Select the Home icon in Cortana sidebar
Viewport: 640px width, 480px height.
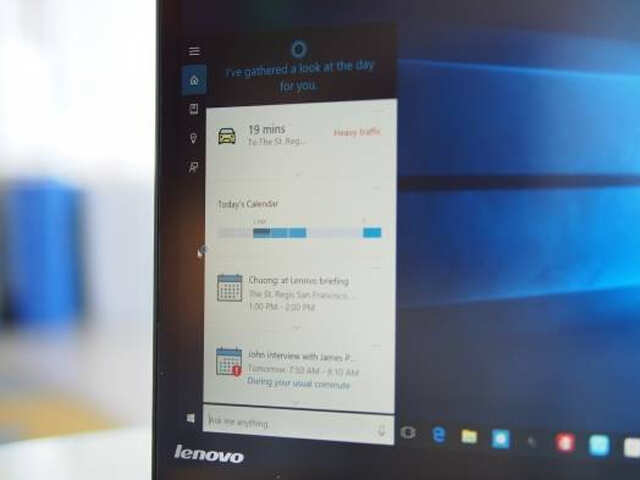click(x=194, y=80)
